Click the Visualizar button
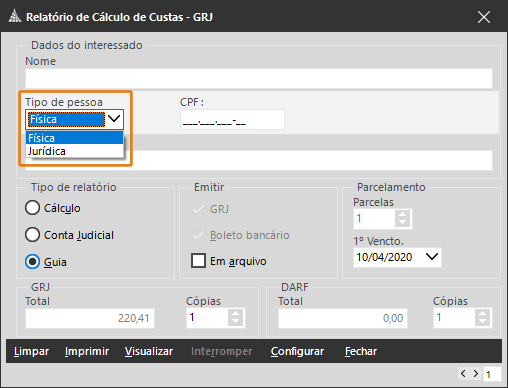 click(x=149, y=351)
